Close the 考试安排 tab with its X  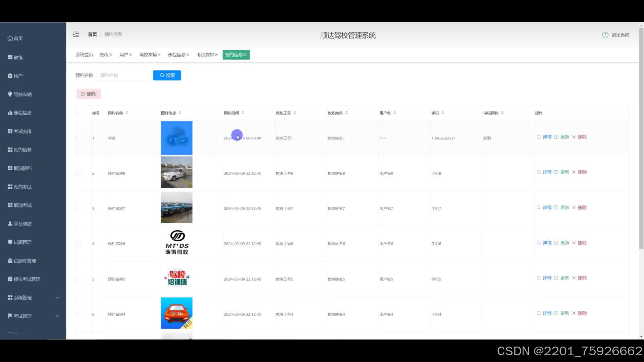pyautogui.click(x=216, y=55)
